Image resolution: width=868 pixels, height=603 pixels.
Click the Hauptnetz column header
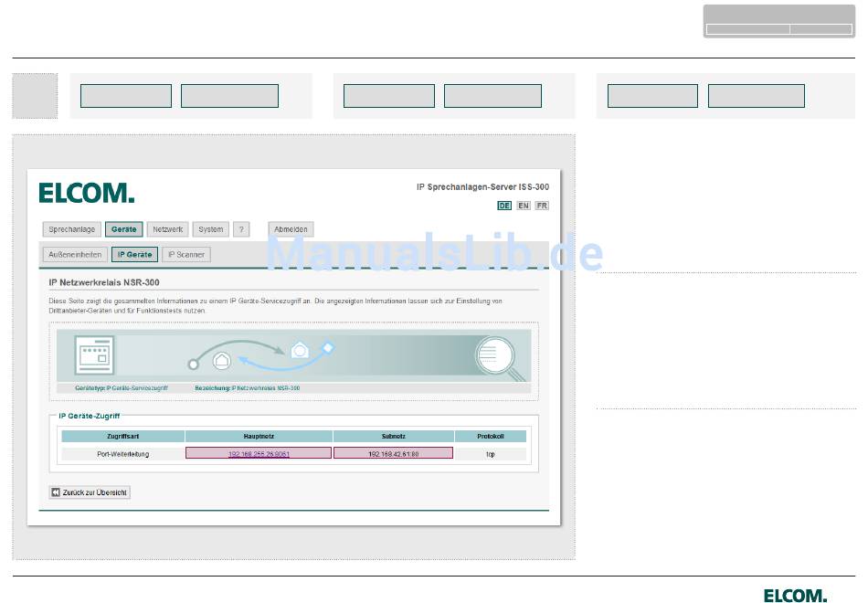[259, 437]
